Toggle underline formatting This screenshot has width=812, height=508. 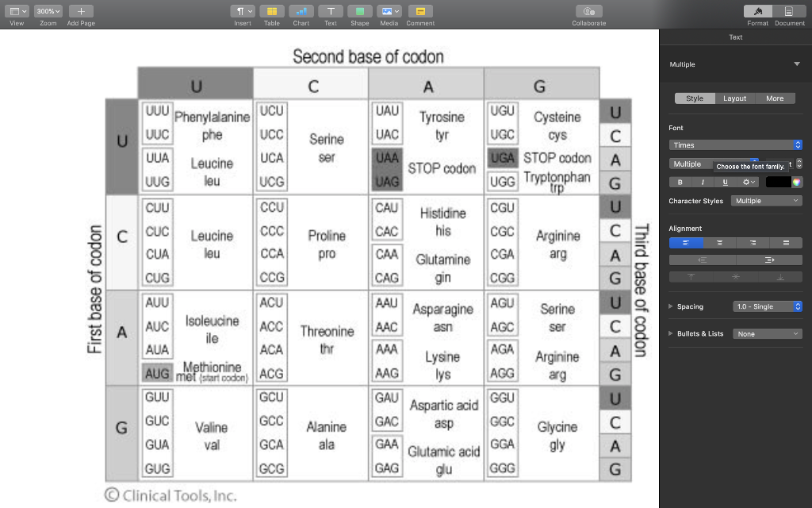pyautogui.click(x=724, y=182)
